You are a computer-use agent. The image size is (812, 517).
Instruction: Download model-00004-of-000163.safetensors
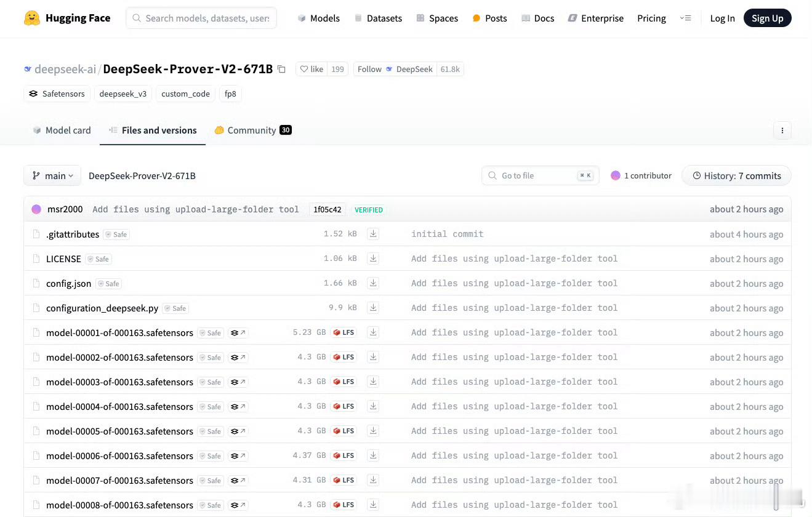[x=373, y=406]
